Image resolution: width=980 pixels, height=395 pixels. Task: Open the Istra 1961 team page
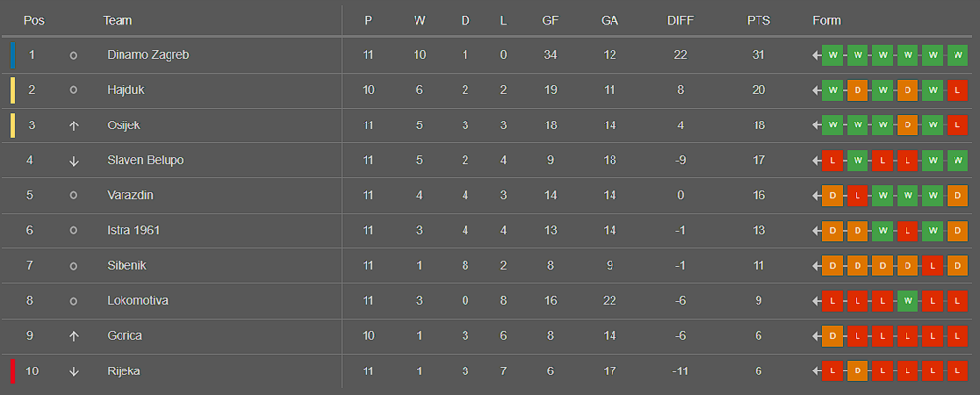point(133,230)
